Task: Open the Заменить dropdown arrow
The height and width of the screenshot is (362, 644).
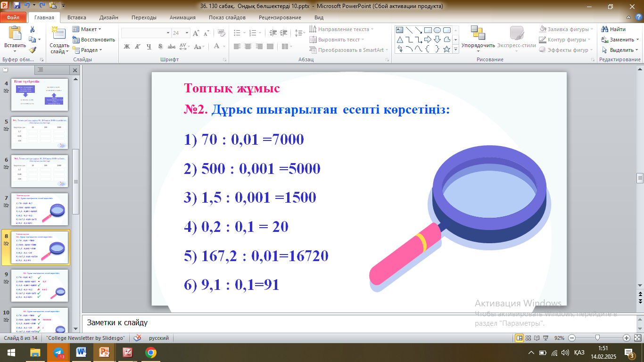Action: (638, 40)
